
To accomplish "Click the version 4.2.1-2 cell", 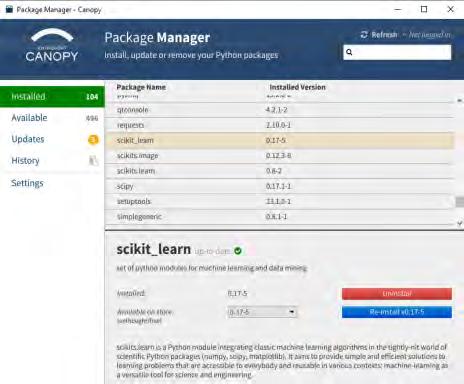I will click(x=276, y=110).
